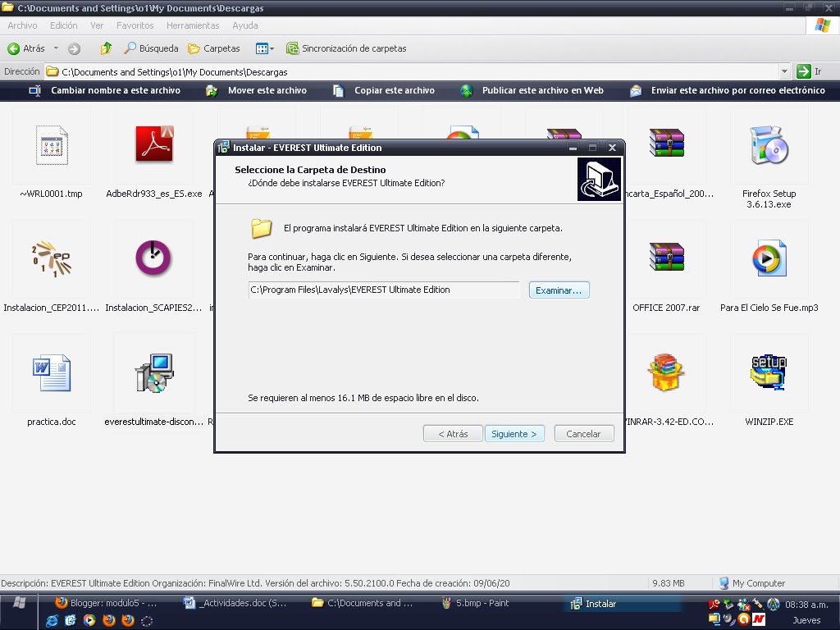Image resolution: width=840 pixels, height=630 pixels.
Task: Click Instalar taskbar item
Action: click(x=622, y=604)
